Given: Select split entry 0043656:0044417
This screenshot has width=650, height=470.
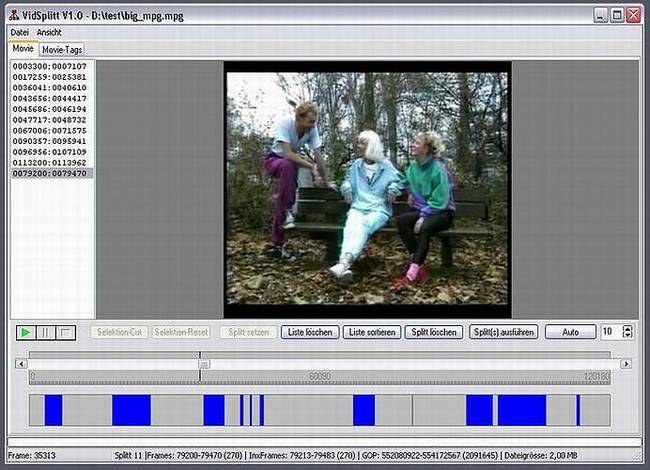Looking at the screenshot, I should click(50, 99).
